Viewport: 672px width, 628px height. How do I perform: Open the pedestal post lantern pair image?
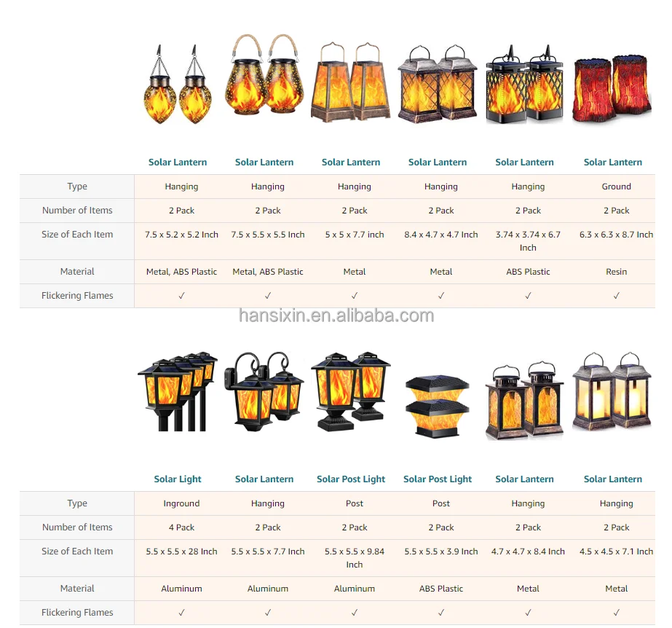coord(351,392)
